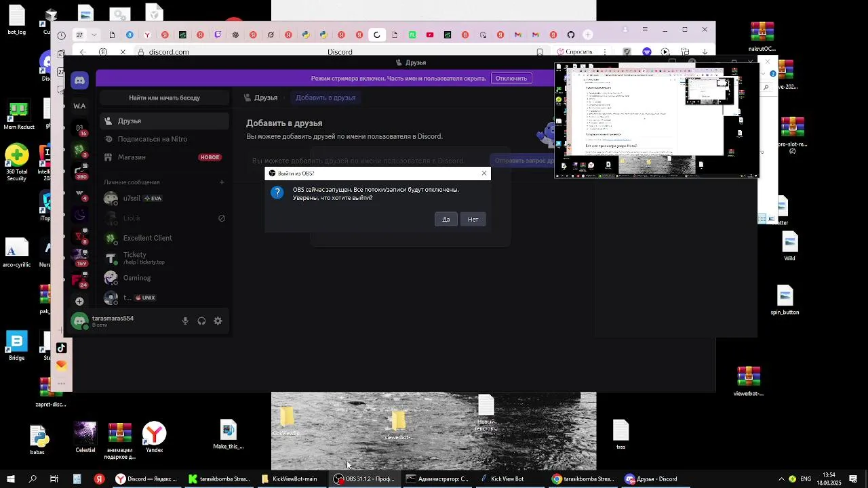
Task: Open 'Подписаться на Nitro' sidebar item
Action: click(x=165, y=139)
